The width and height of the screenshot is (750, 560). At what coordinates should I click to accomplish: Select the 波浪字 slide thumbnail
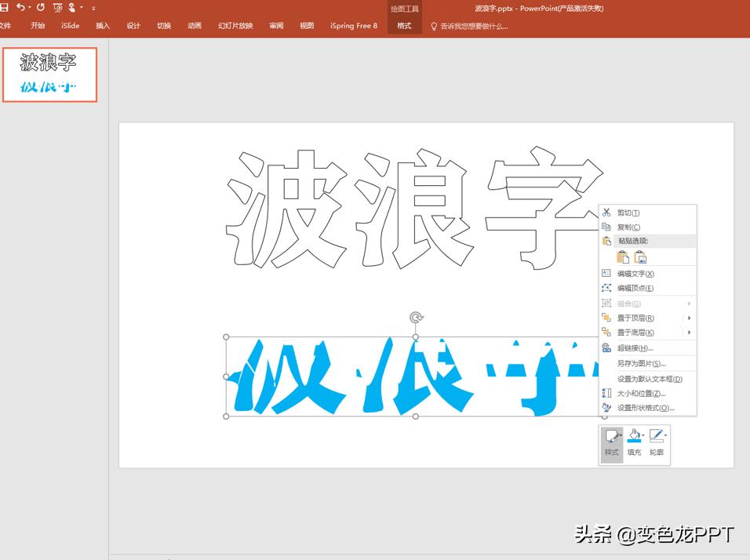tap(49, 75)
